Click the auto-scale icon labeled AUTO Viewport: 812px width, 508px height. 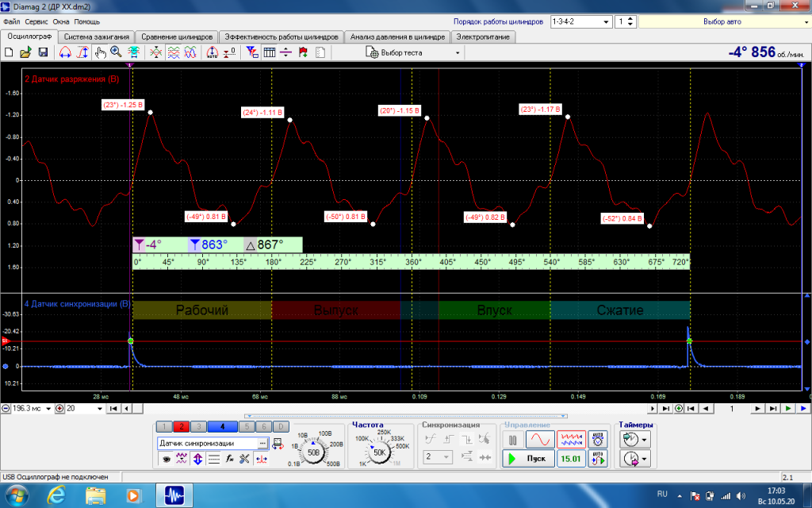pos(213,52)
